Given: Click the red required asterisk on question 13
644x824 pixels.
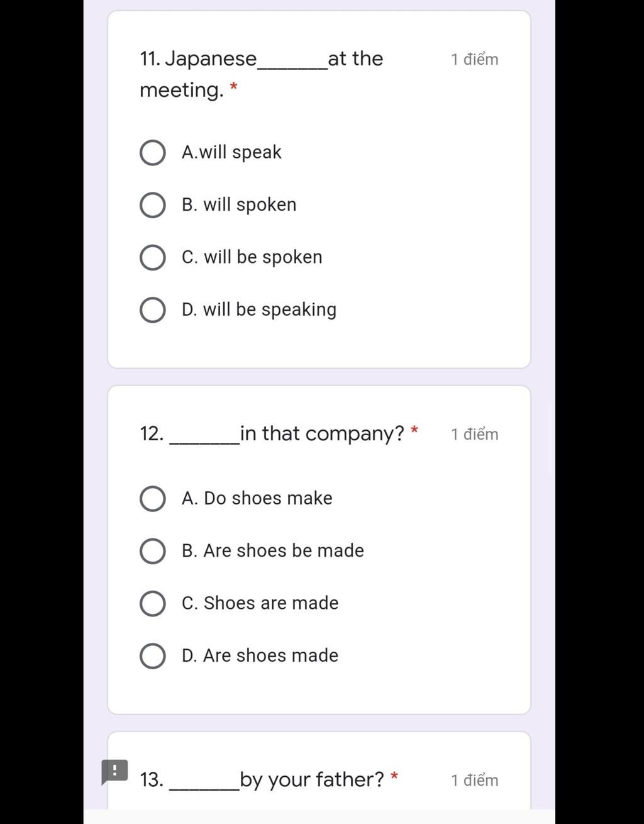Looking at the screenshot, I should [x=394, y=777].
